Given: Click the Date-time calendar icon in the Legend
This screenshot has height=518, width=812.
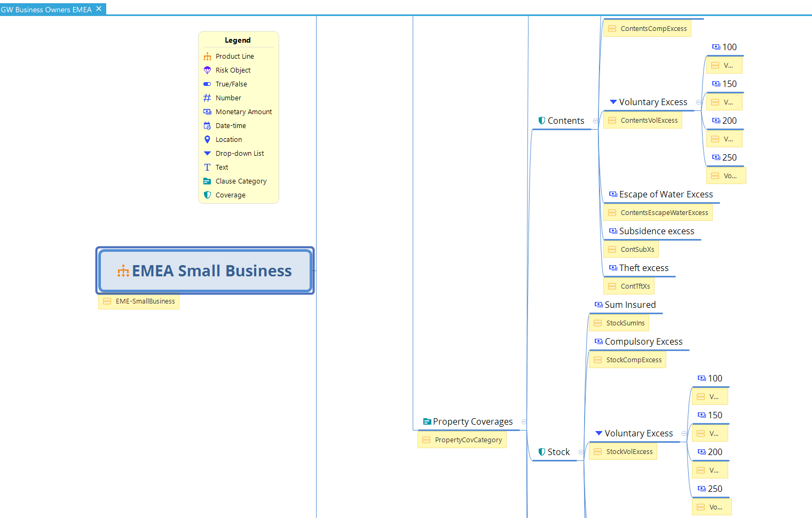Looking at the screenshot, I should (x=207, y=126).
